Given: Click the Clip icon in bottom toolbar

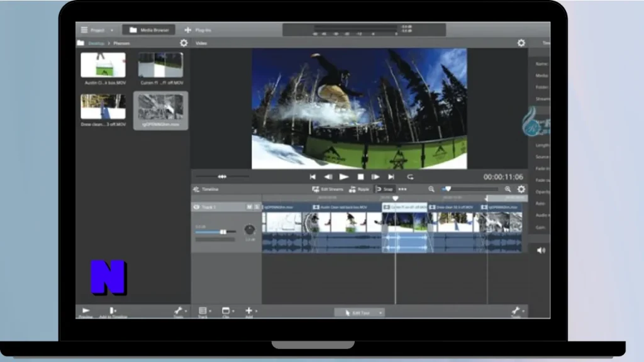Looking at the screenshot, I should (226, 310).
